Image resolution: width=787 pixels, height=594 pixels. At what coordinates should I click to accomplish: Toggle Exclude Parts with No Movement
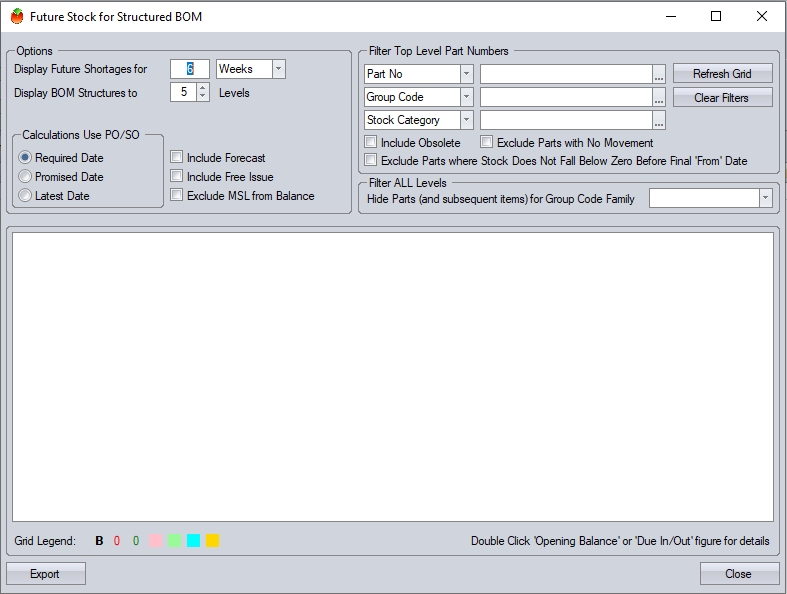pyautogui.click(x=487, y=143)
